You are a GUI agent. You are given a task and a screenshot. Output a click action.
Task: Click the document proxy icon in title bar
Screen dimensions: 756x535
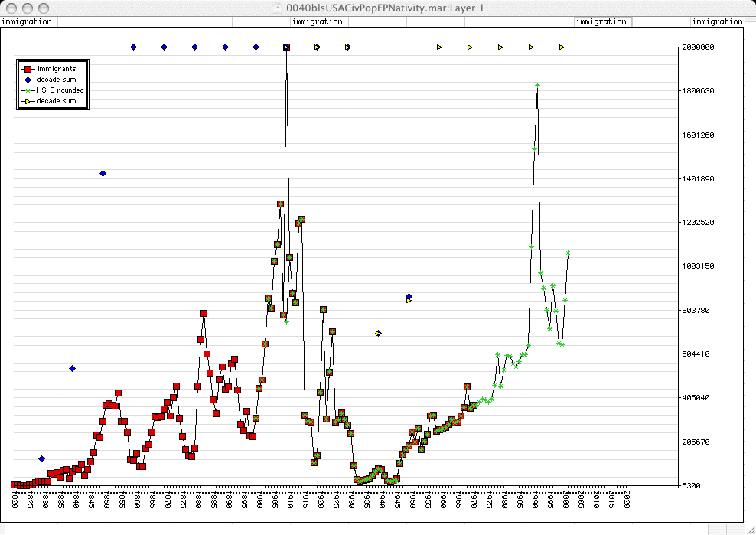pos(279,8)
